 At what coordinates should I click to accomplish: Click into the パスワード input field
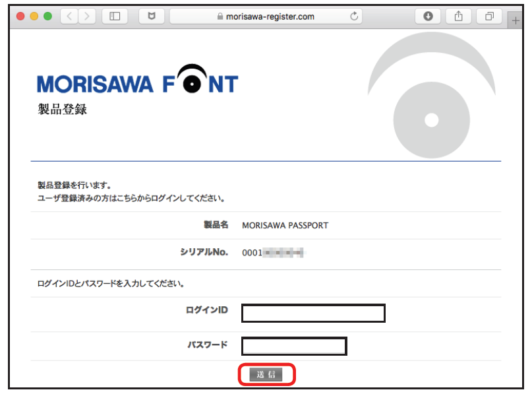pyautogui.click(x=294, y=346)
